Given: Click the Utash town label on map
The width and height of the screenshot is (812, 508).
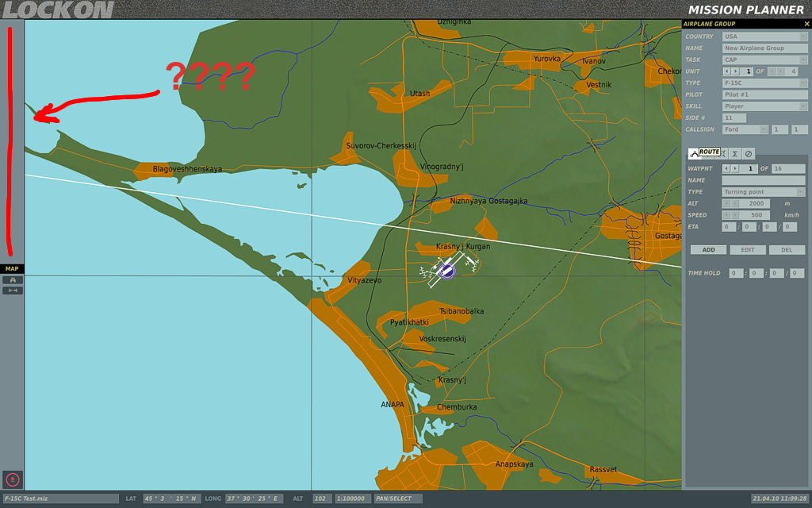Looking at the screenshot, I should point(420,94).
